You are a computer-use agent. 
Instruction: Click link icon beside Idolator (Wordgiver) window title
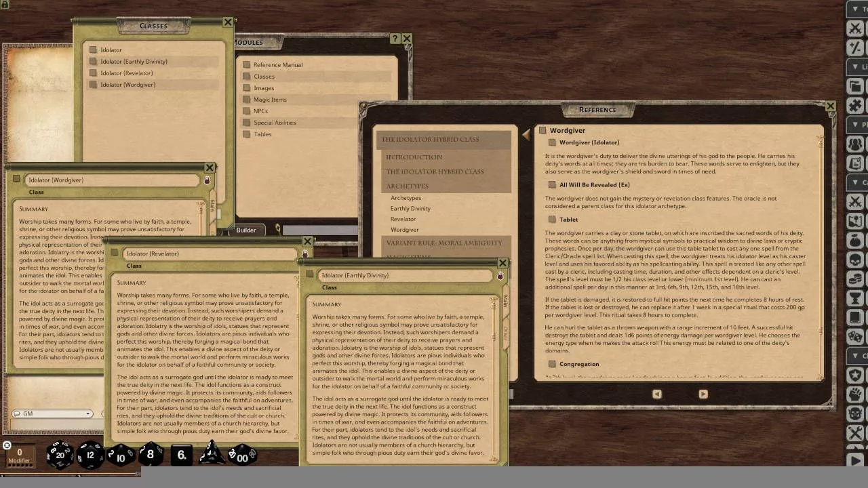point(16,179)
